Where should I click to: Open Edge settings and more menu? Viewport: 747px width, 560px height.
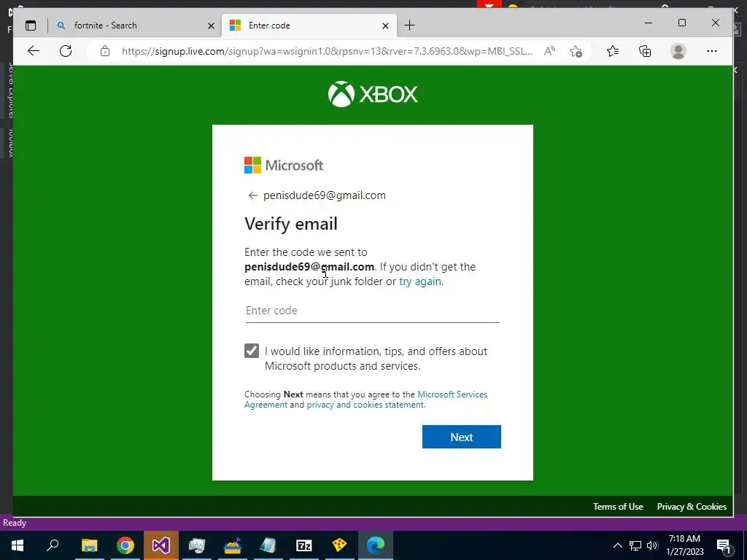712,51
